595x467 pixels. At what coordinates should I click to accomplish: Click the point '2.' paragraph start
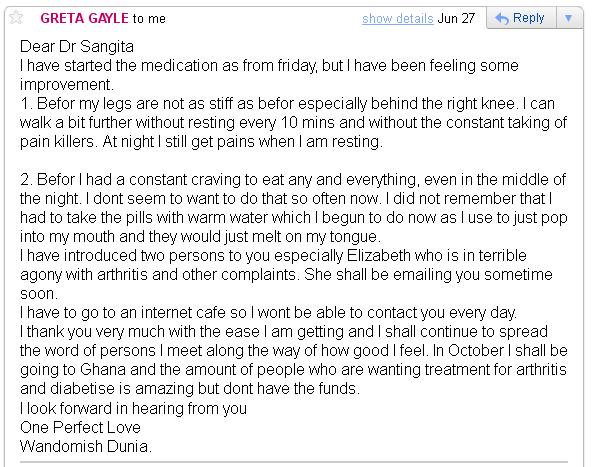tap(26, 179)
